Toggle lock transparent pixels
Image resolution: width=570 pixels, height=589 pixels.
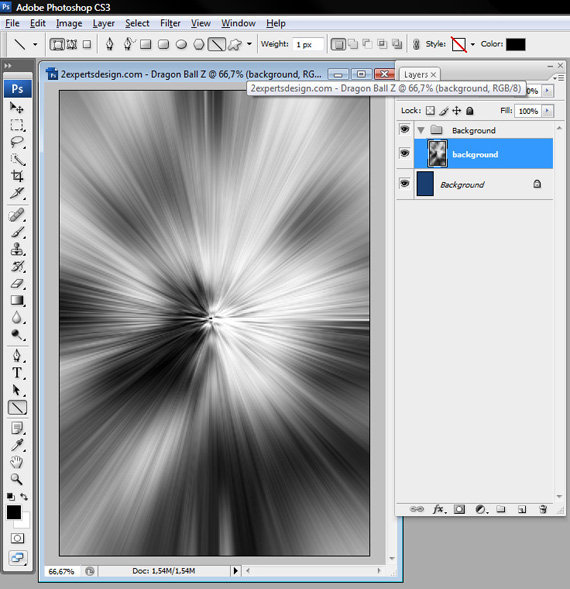(x=430, y=110)
